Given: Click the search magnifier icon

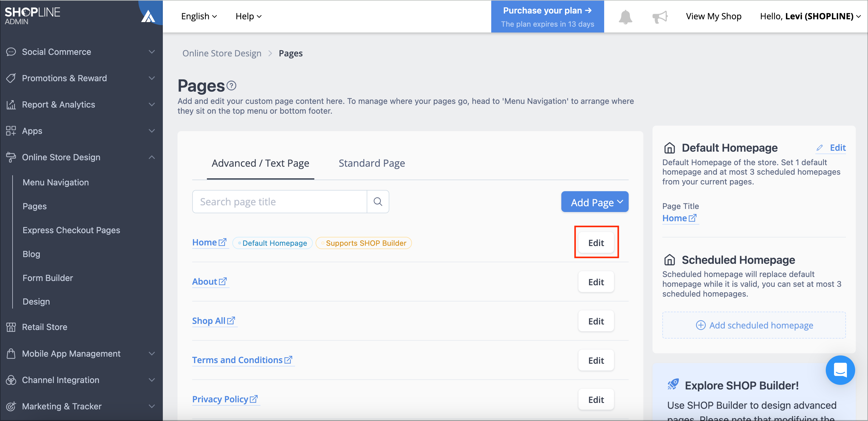Looking at the screenshot, I should 378,202.
